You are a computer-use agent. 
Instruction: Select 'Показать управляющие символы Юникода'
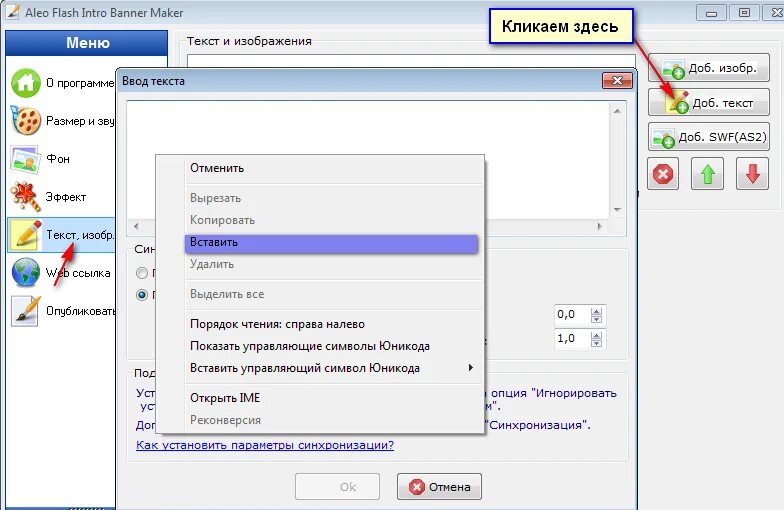320,346
